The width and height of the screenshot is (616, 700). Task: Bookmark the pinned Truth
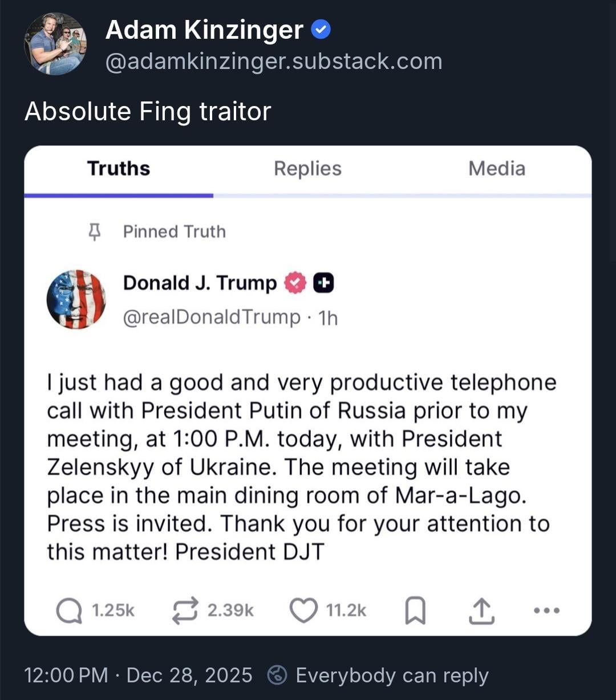point(415,611)
